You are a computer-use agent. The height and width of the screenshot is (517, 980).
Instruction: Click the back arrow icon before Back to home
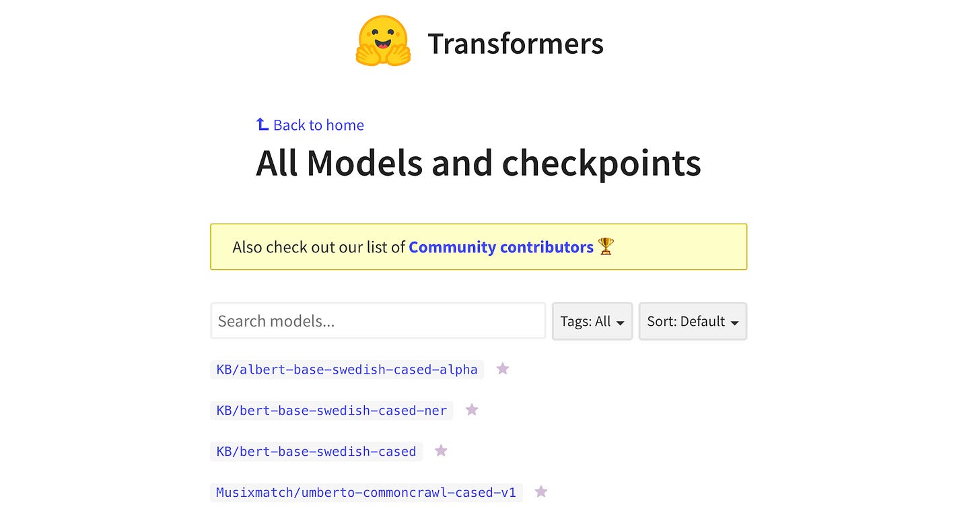point(262,125)
